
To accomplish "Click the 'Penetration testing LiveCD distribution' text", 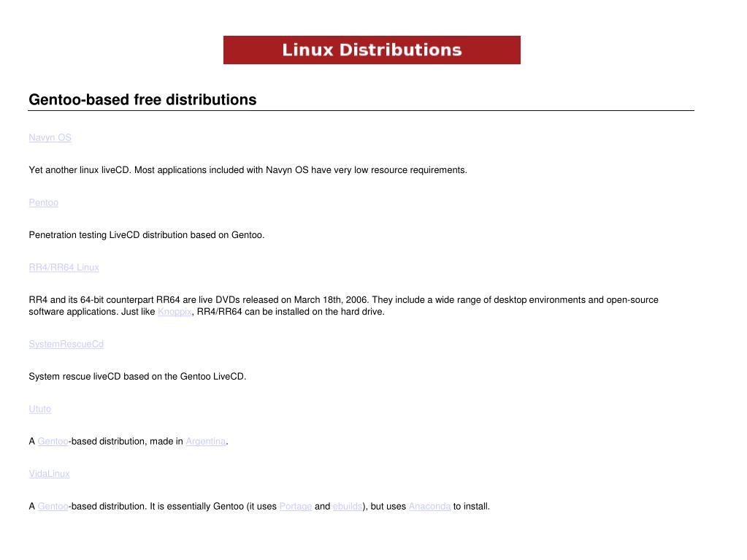I will click(146, 235).
